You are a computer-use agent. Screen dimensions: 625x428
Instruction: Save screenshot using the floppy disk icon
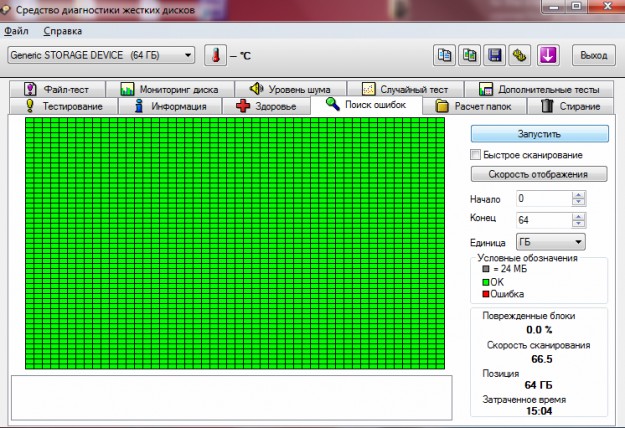[x=494, y=54]
